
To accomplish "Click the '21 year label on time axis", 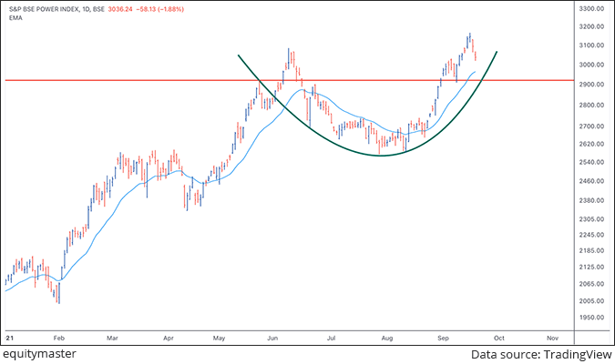I will click(x=9, y=339).
